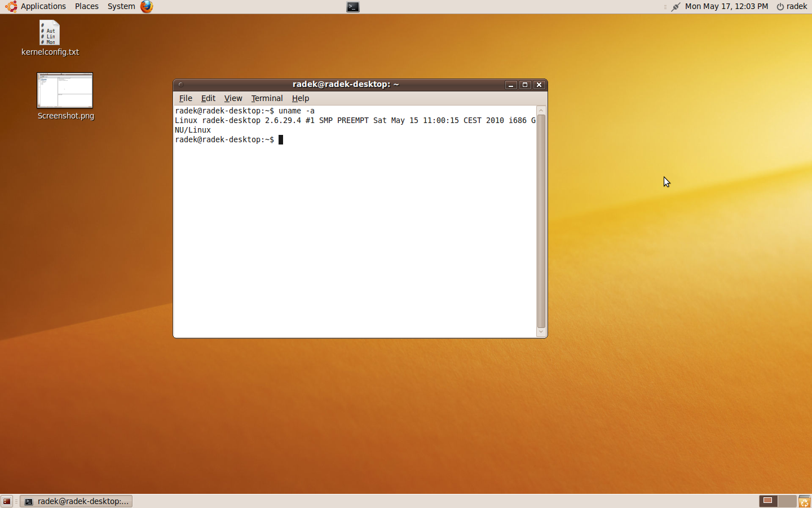This screenshot has width=812, height=508.
Task: Click the radek@radek-desktop taskbar button
Action: point(77,501)
